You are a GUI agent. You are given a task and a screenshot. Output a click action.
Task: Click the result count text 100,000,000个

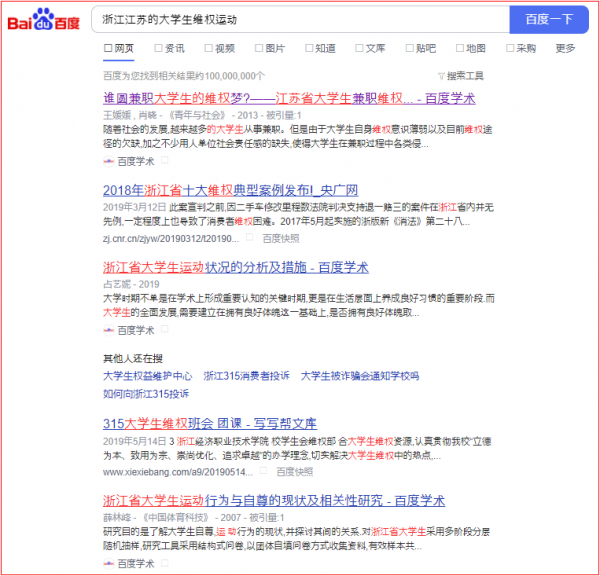(x=235, y=76)
